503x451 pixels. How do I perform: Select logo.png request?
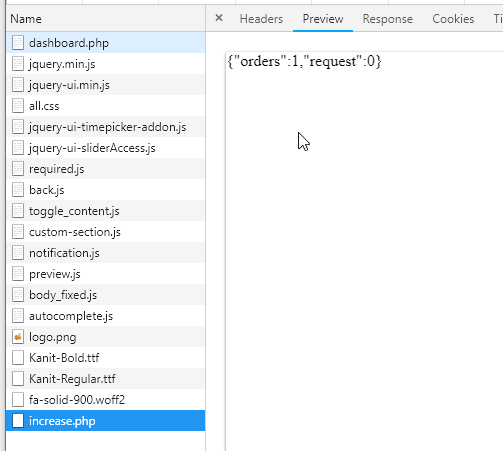click(106, 337)
